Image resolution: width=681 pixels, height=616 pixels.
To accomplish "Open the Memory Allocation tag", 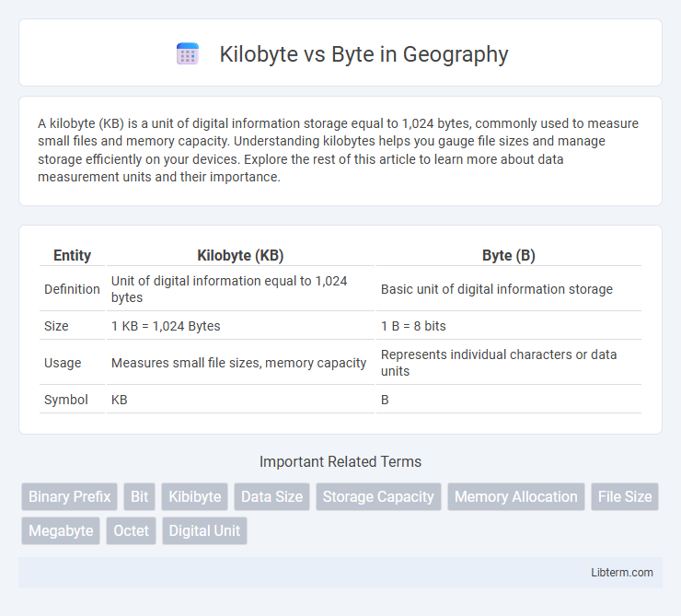I will pyautogui.click(x=516, y=496).
